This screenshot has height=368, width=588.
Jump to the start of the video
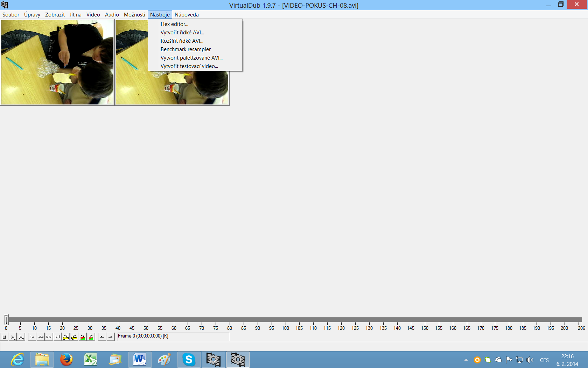[32, 337]
